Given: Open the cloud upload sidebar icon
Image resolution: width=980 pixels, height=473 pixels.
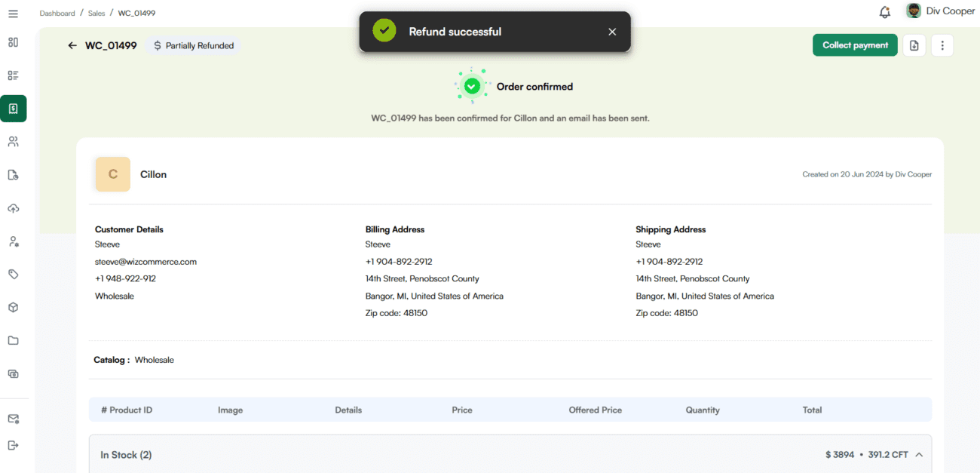Looking at the screenshot, I should click(13, 208).
